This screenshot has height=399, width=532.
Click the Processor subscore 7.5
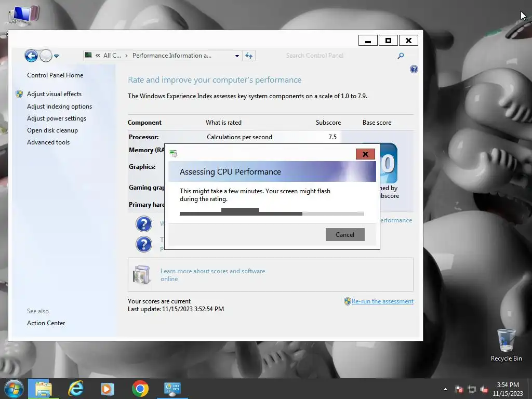click(332, 137)
